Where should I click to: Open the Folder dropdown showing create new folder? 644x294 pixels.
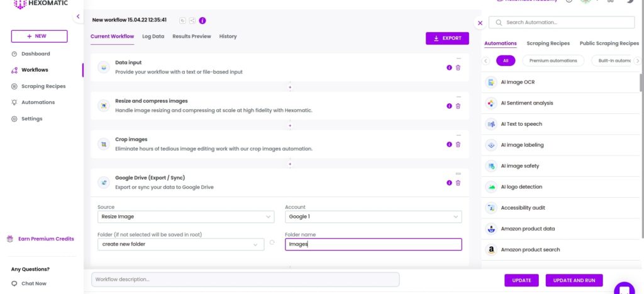(180, 244)
